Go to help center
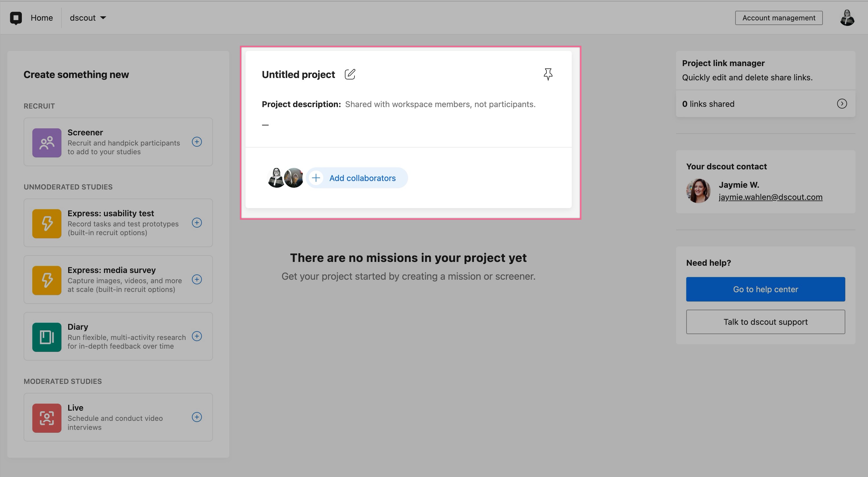Viewport: 868px width, 477px height. (x=765, y=289)
